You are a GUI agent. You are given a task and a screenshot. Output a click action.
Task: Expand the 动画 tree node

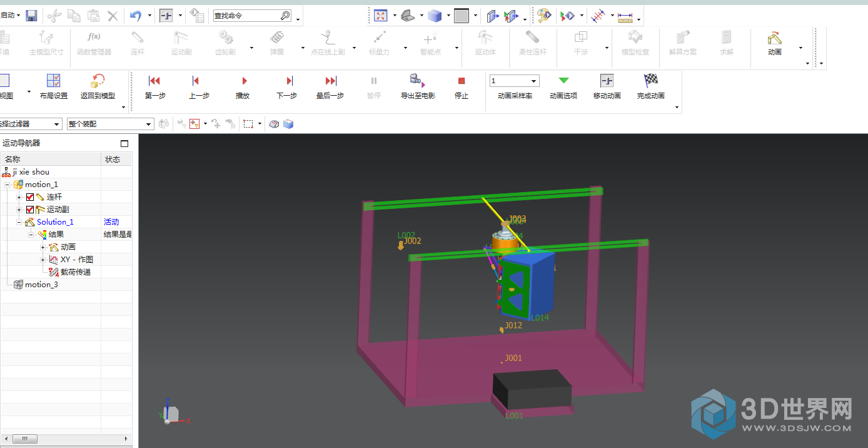point(43,247)
